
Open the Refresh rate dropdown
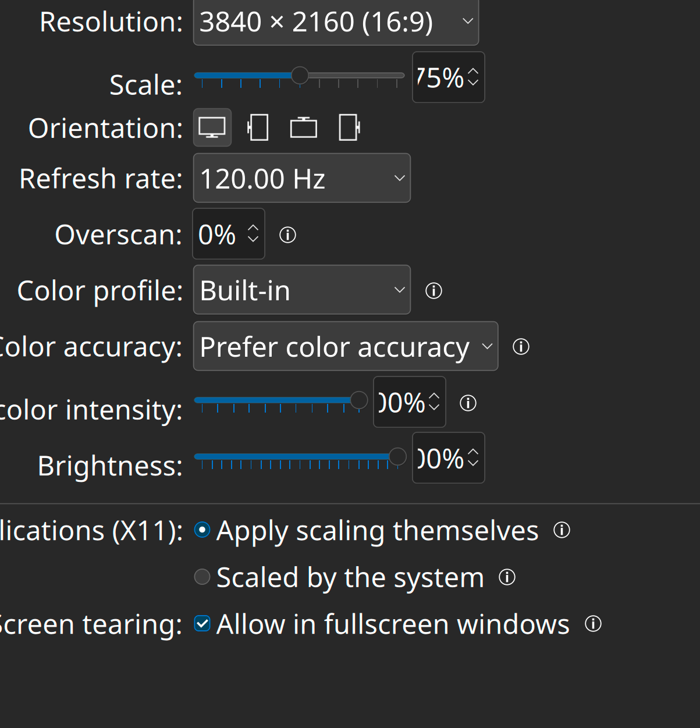pyautogui.click(x=301, y=178)
